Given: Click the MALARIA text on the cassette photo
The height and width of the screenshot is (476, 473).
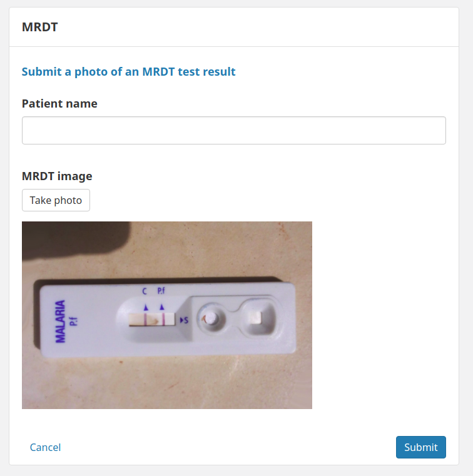Looking at the screenshot, I should click(x=60, y=322).
